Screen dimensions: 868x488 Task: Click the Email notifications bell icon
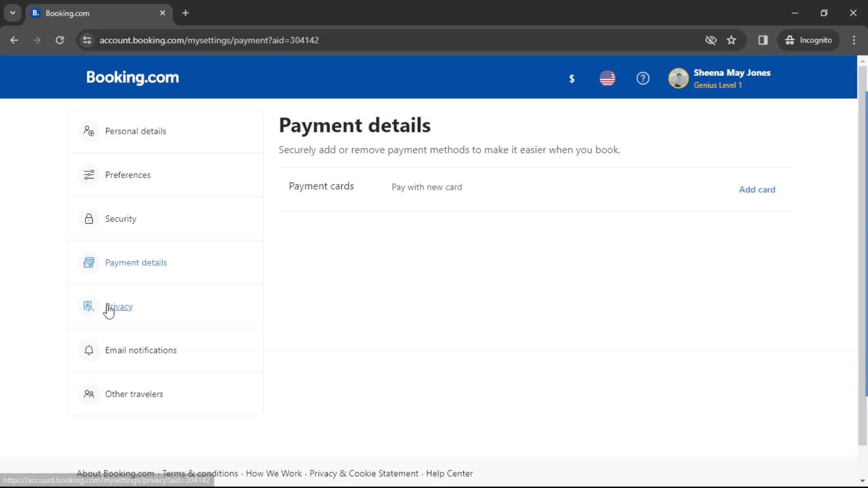89,350
